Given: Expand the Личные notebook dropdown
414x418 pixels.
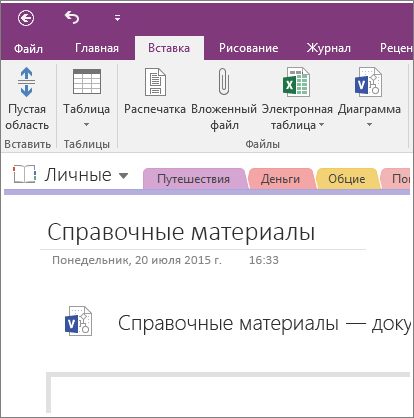Looking at the screenshot, I should (x=123, y=175).
